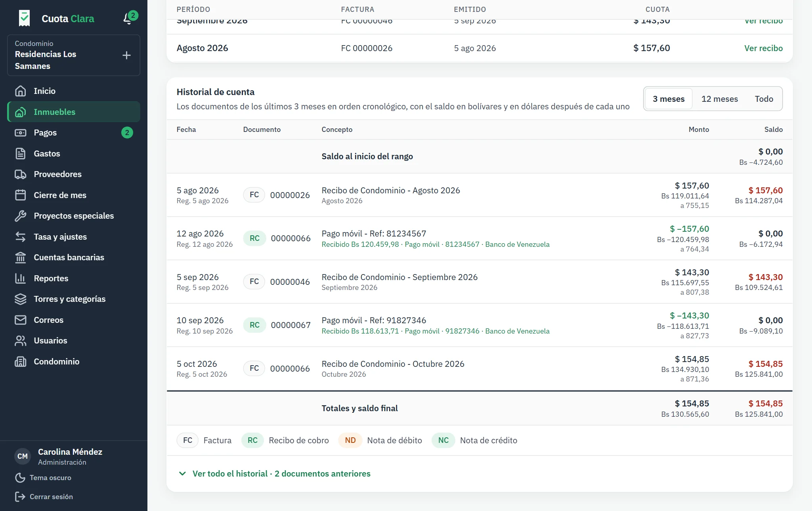Click the CM user avatar
Screen dimensions: 812x511
pyautogui.click(x=23, y=456)
